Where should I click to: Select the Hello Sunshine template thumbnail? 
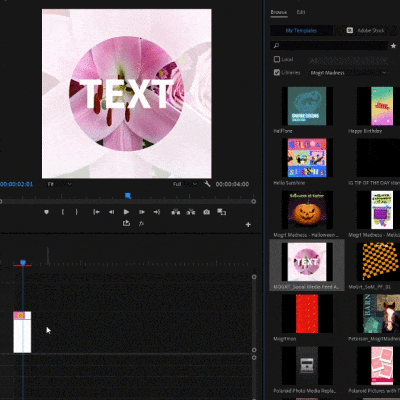(307, 158)
